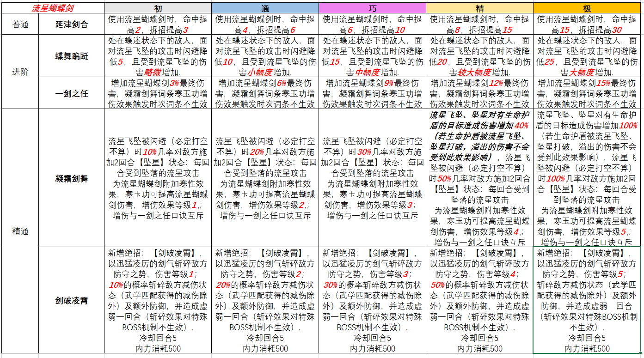
Task: Select 剑破凌霄 cell with 10% 的概率斩碎
Action: (158, 300)
